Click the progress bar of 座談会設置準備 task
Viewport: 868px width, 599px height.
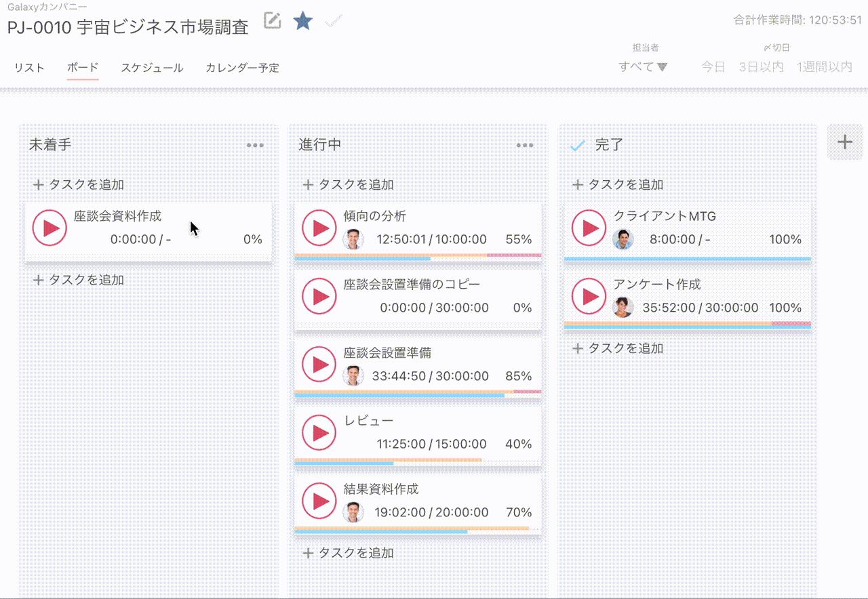click(418, 394)
